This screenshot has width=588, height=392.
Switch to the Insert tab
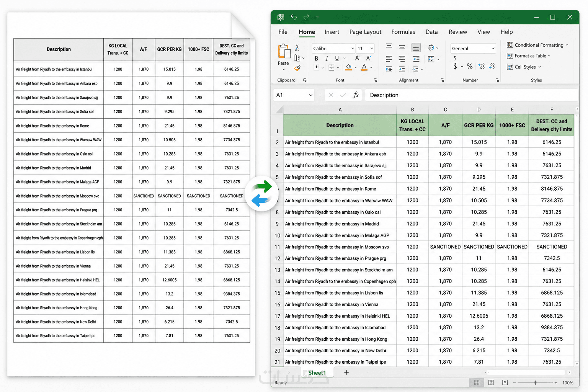pos(332,32)
